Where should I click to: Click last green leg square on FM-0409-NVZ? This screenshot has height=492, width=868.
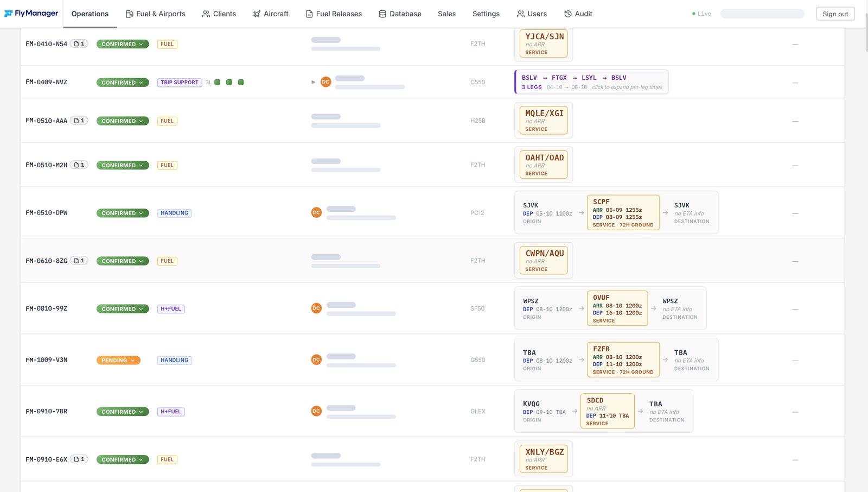[241, 82]
